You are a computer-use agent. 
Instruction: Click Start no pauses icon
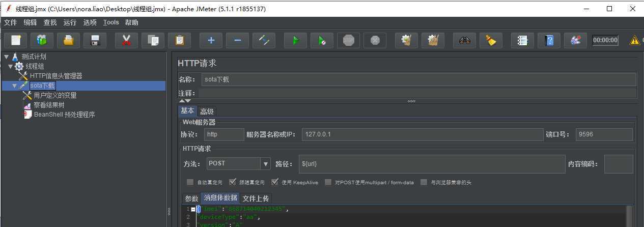[x=322, y=40]
